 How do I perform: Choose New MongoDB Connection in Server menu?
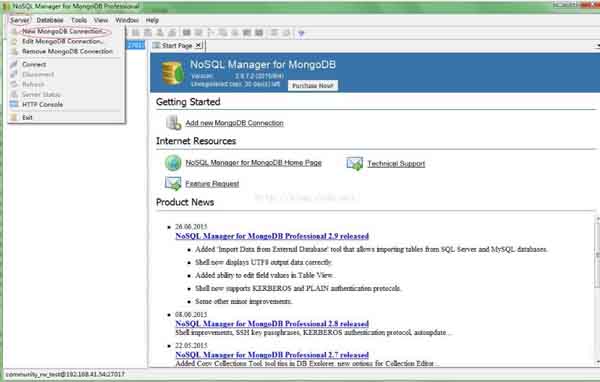(x=63, y=31)
